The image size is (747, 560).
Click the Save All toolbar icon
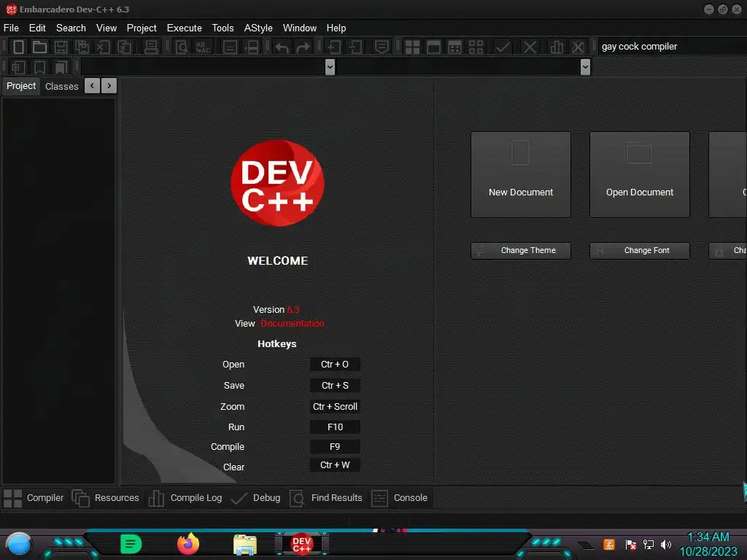point(82,47)
